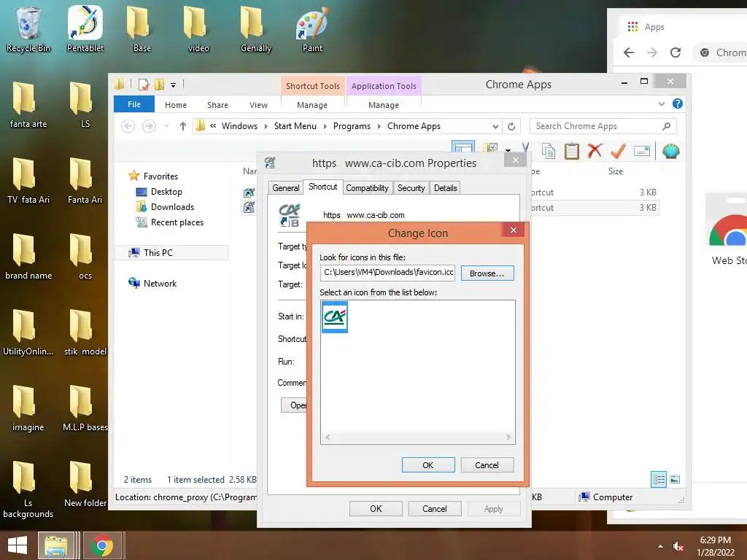Open the Security tab in Properties
The height and width of the screenshot is (560, 747).
411,188
